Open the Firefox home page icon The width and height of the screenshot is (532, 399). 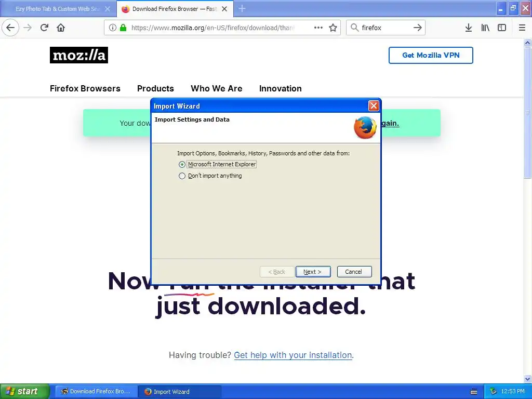[61, 28]
